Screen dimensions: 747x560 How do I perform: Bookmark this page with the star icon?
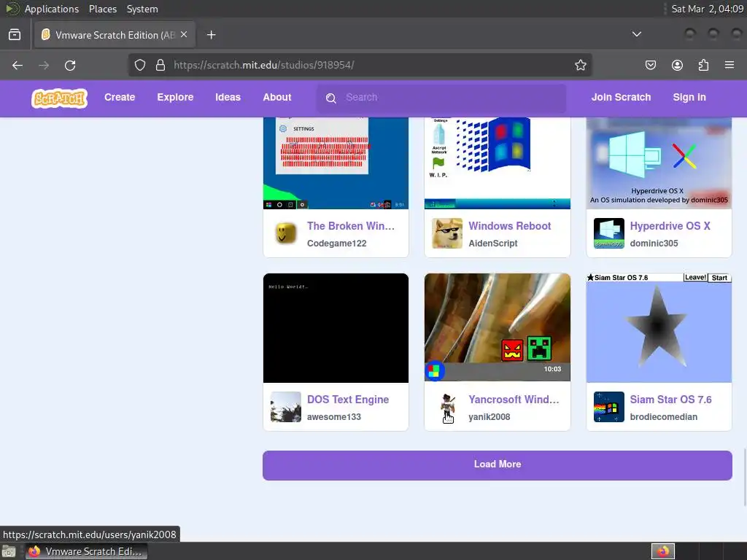580,65
